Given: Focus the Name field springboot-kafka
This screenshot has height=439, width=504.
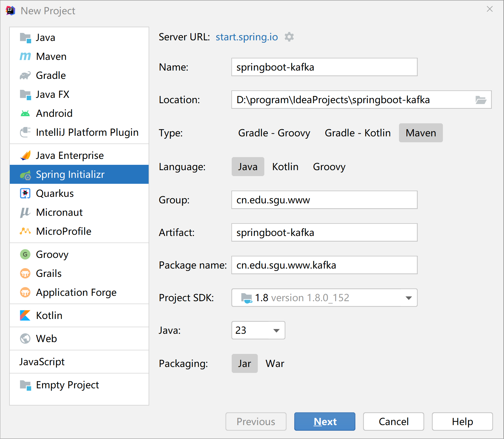Looking at the screenshot, I should 325,67.
